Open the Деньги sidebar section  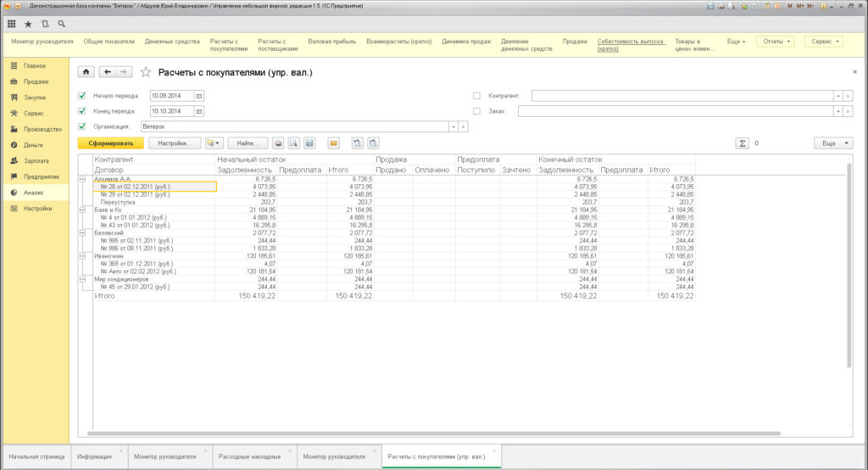[36, 145]
